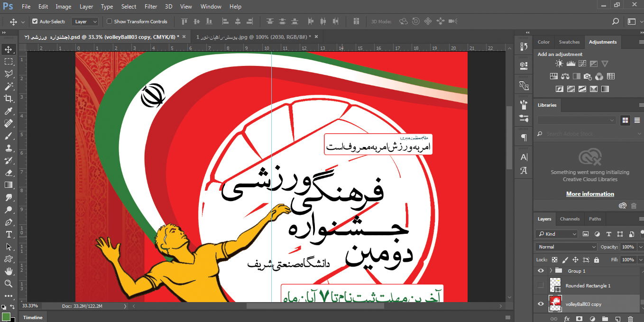Click the Delete layer trash icon
Viewport: 644px width, 322px height.
coord(630,319)
